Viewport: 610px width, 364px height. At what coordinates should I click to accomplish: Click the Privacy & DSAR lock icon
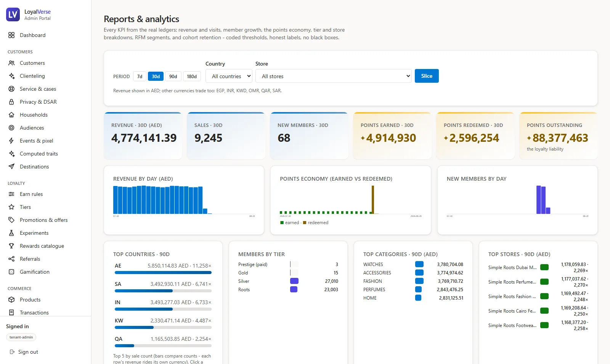point(11,102)
